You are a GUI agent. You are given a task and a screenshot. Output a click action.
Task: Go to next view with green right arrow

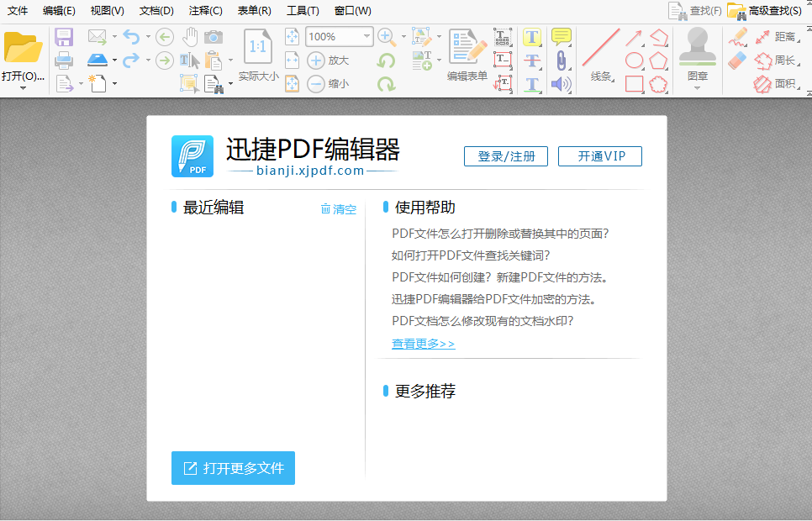click(x=165, y=60)
